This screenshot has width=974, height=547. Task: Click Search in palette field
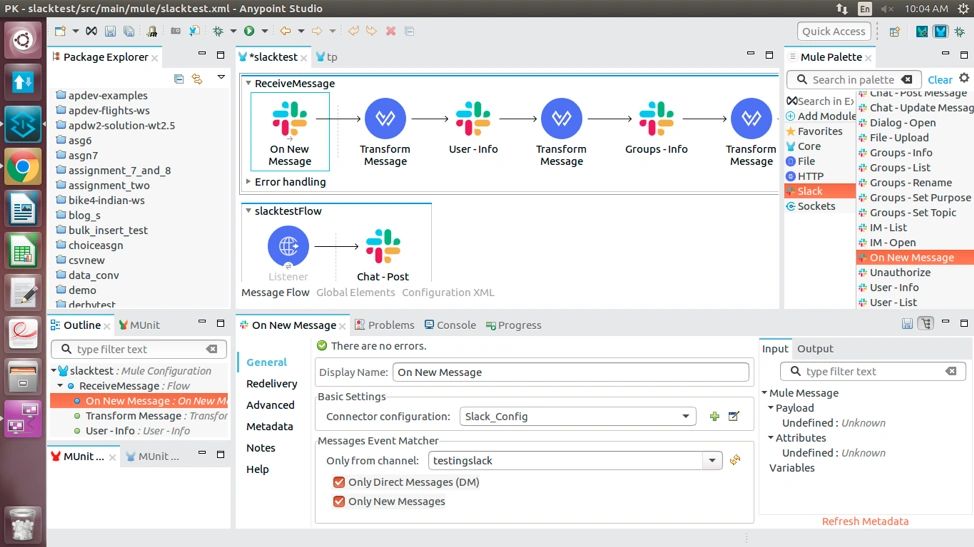(x=853, y=79)
